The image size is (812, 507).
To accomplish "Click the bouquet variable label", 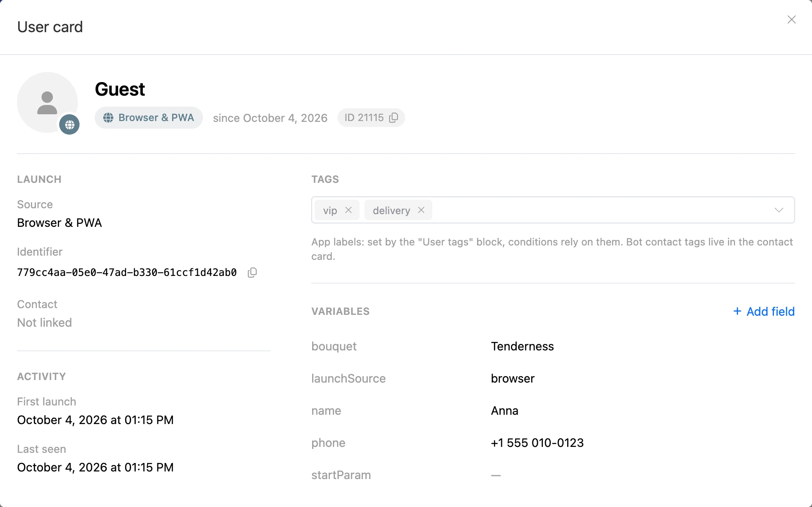I will tap(334, 346).
